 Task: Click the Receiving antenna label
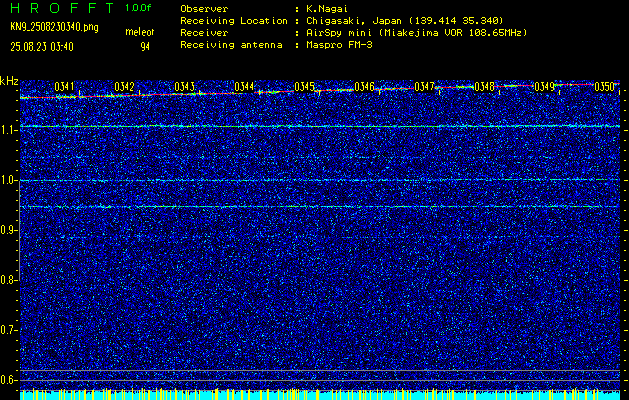[x=231, y=45]
